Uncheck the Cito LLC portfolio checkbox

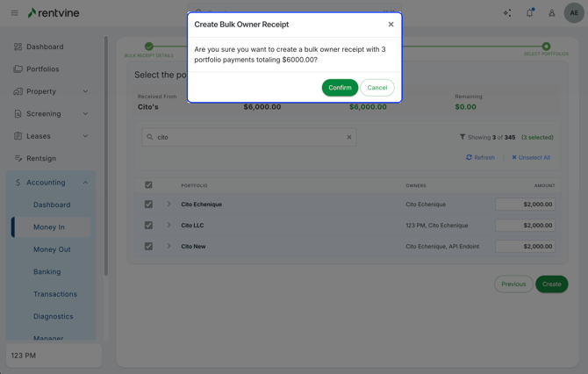click(148, 226)
